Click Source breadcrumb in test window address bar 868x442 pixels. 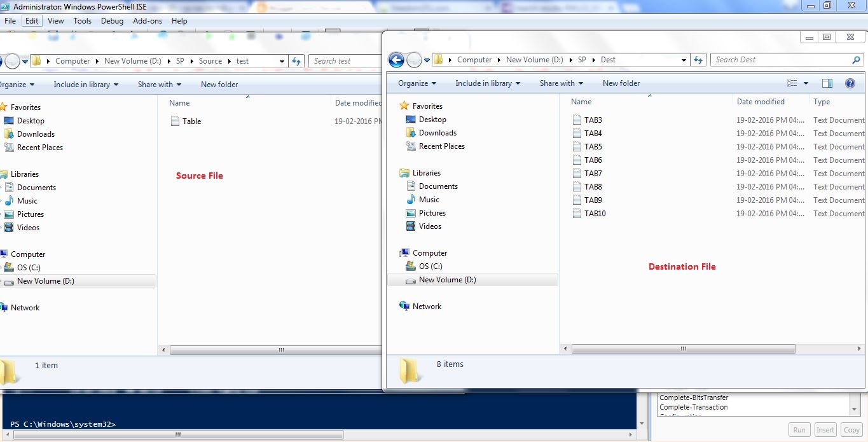[210, 61]
